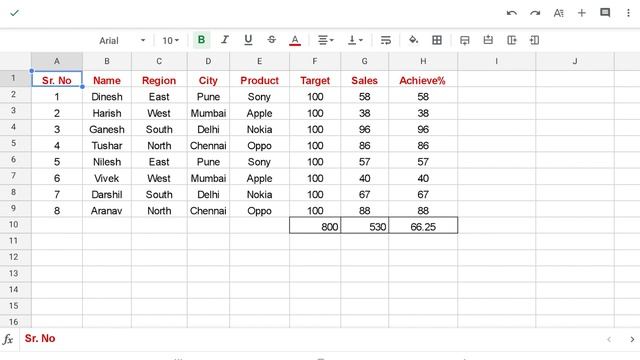Change the text color
This screenshot has height=360, width=640.
pos(295,40)
